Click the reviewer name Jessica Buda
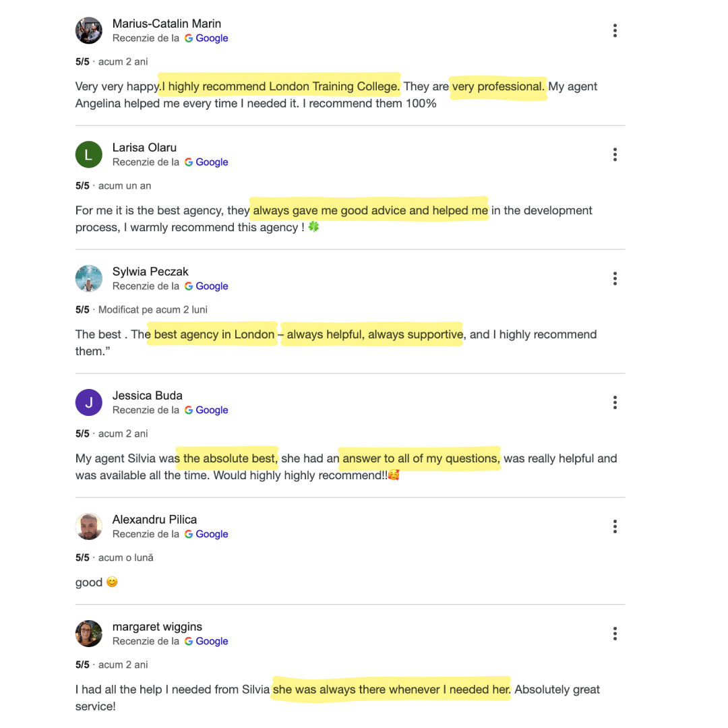The height and width of the screenshot is (728, 728). [147, 396]
